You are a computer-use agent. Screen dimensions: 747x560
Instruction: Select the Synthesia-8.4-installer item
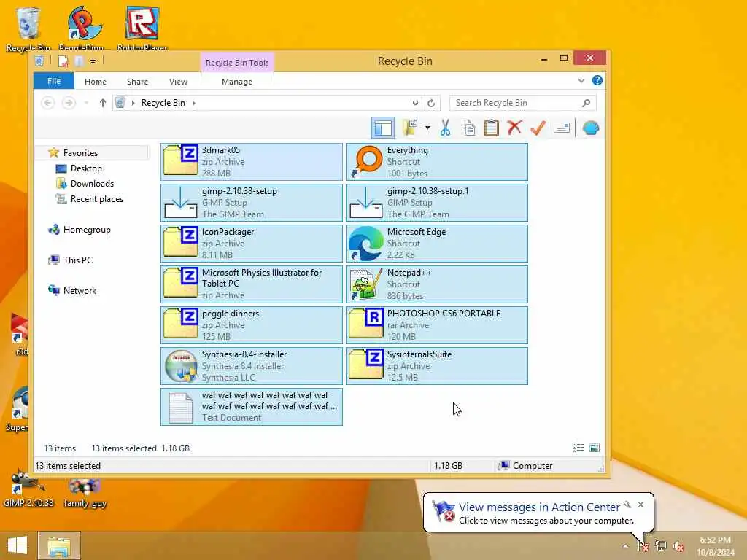coord(252,366)
